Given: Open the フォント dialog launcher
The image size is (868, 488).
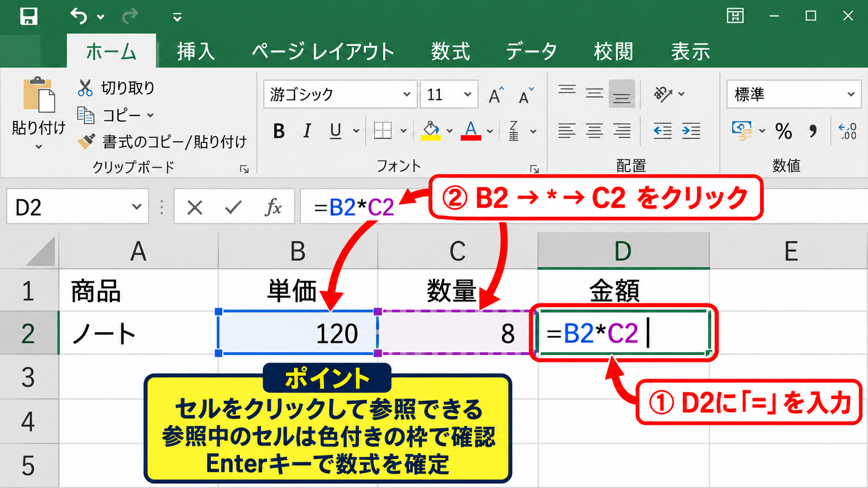Looking at the screenshot, I should (x=534, y=169).
